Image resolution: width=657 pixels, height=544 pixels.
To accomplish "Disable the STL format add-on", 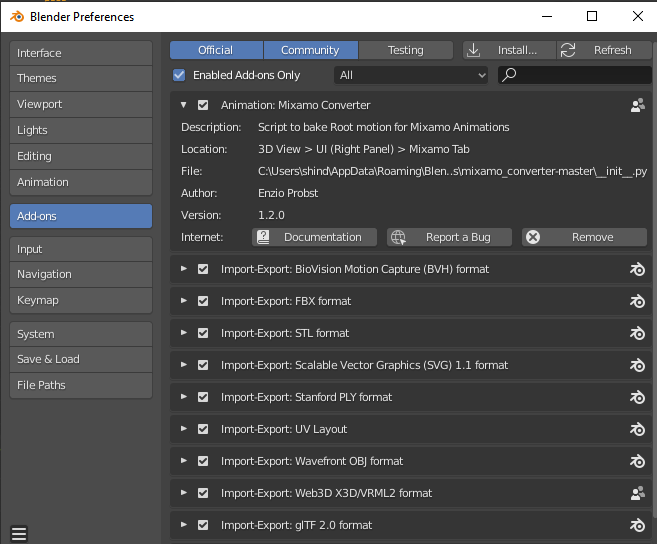I will (x=203, y=333).
